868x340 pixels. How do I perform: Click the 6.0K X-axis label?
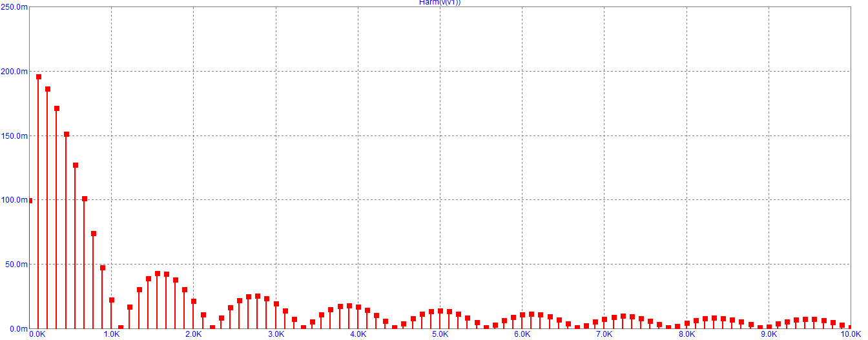[522, 335]
